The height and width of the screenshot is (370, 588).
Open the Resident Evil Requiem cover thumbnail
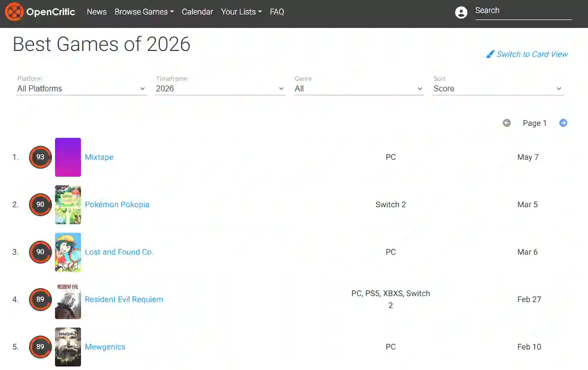[68, 300]
